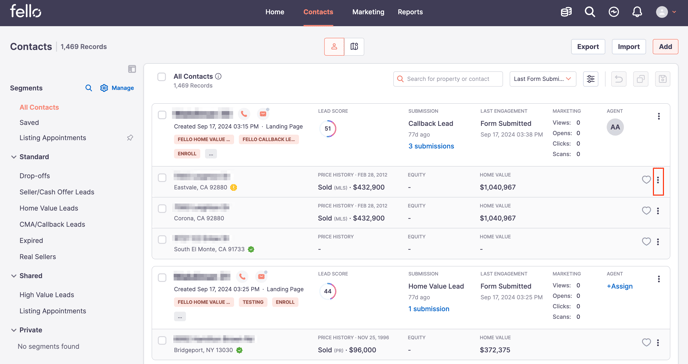688x364 pixels.
Task: Switch to the map view icon
Action: click(354, 46)
